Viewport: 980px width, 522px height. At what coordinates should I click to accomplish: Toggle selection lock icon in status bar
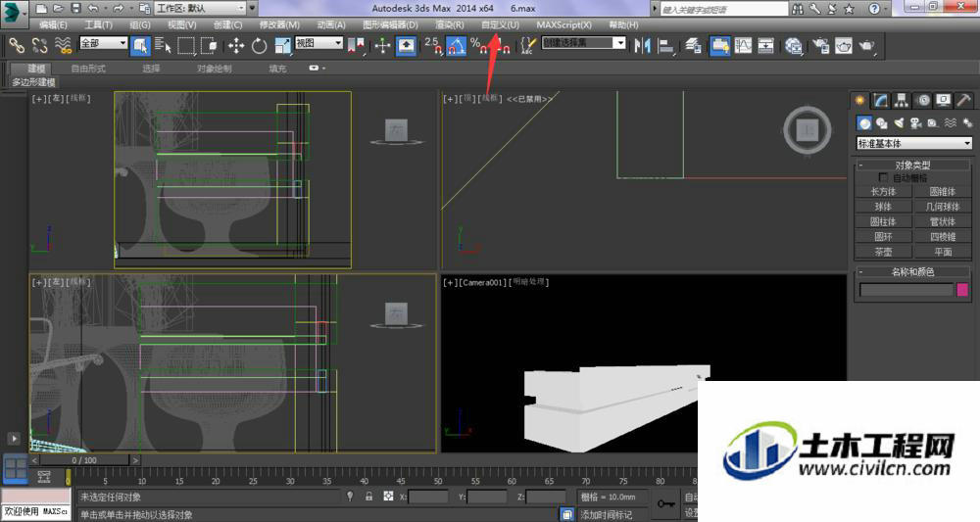pos(368,497)
